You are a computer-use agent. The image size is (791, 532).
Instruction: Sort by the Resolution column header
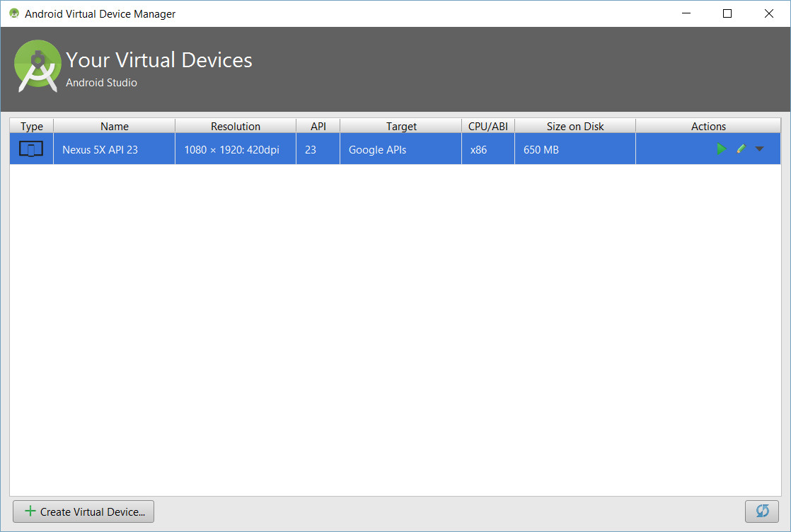236,126
